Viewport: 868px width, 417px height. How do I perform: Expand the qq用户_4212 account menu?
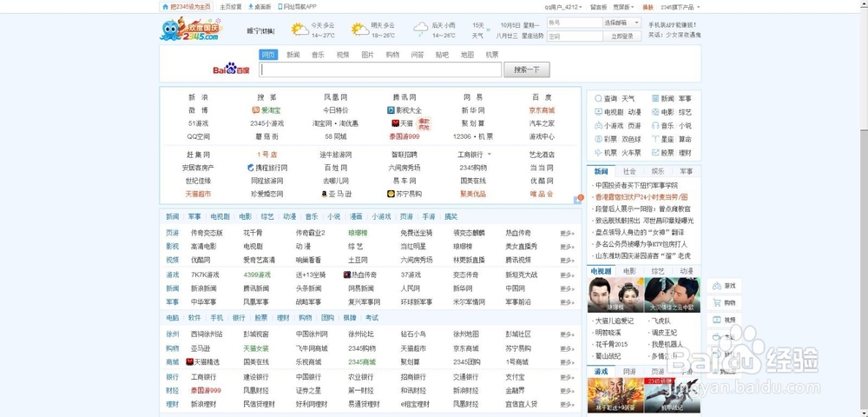[562, 7]
